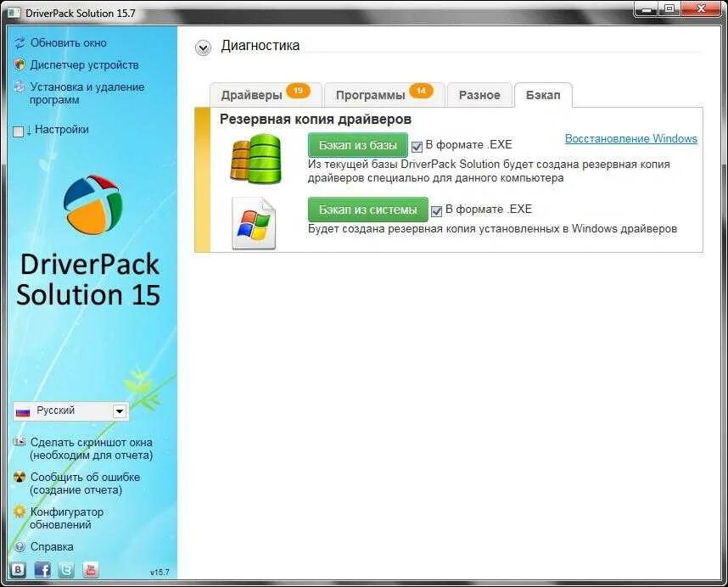The width and height of the screenshot is (728, 587).
Task: Click the DriverPack Solution 15.7 window title
Action: click(81, 14)
